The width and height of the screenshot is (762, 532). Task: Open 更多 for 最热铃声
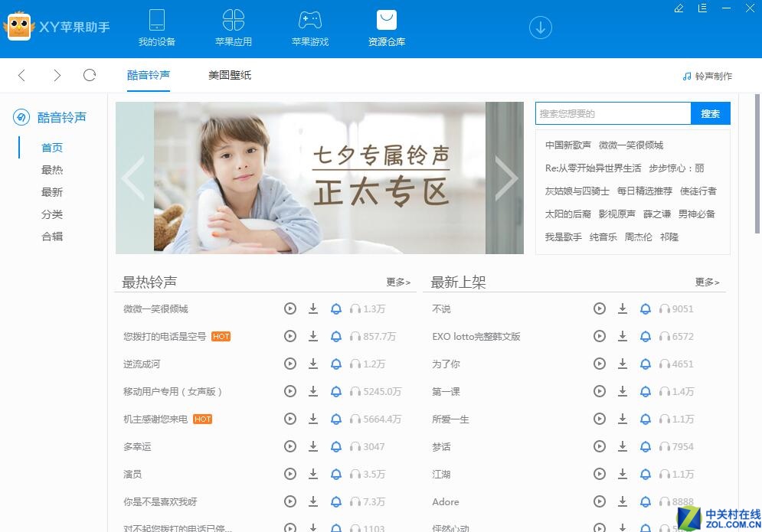point(398,282)
